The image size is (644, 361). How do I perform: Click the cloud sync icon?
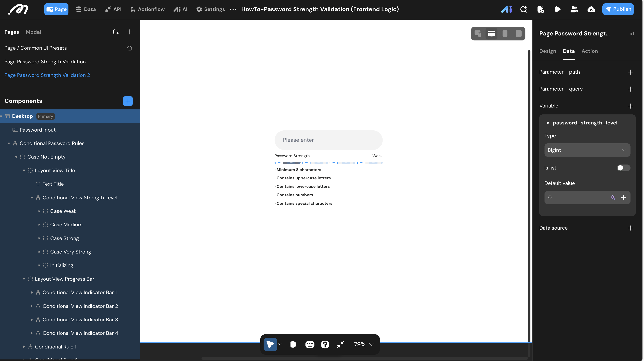click(x=591, y=9)
